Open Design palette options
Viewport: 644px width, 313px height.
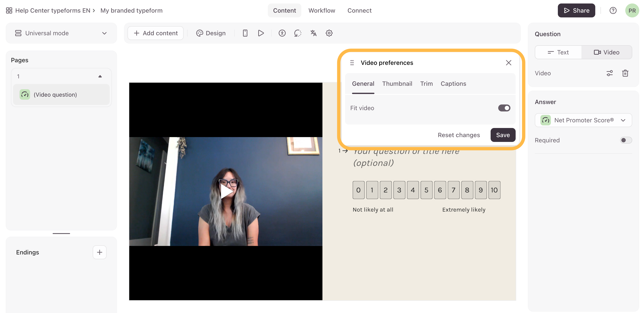(x=211, y=33)
